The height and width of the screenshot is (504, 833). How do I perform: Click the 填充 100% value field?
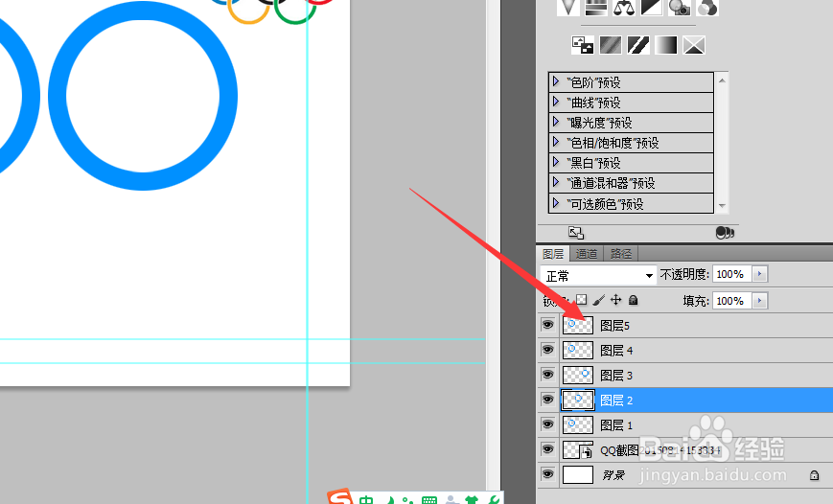[x=732, y=301]
